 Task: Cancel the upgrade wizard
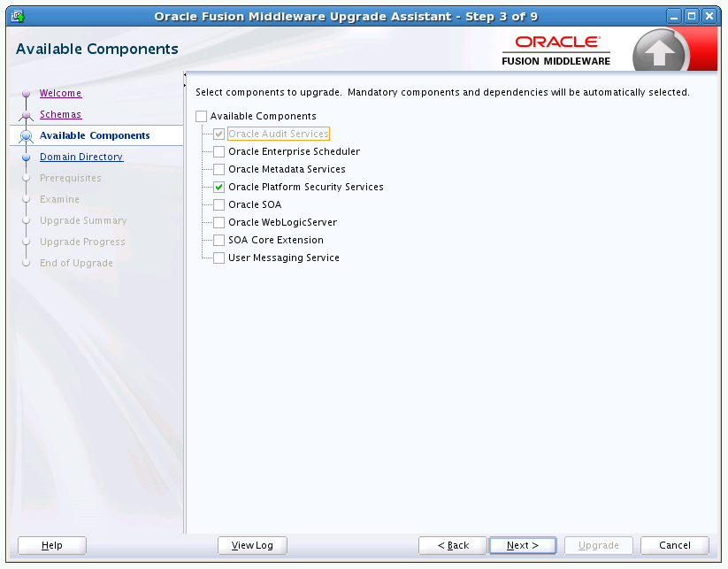tap(675, 546)
